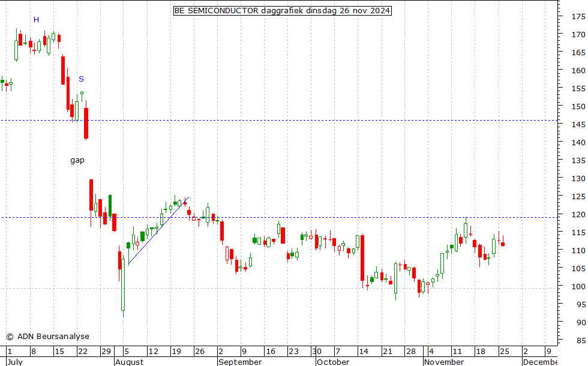Click date label "26" in August
Screen dimensions: 588x366
pos(199,352)
